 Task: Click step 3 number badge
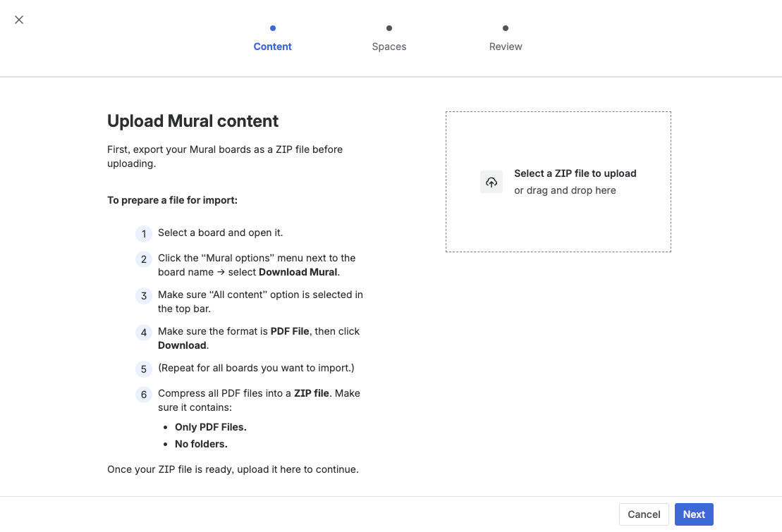[144, 296]
